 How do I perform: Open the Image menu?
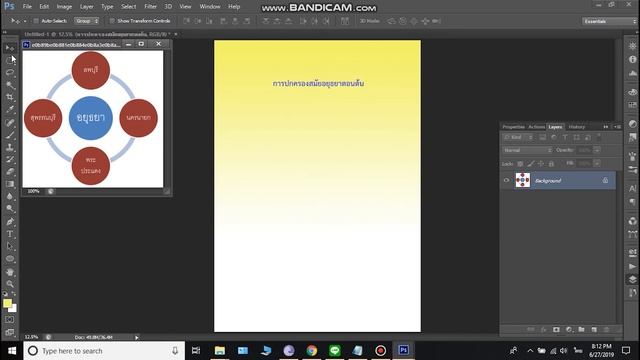tap(64, 7)
